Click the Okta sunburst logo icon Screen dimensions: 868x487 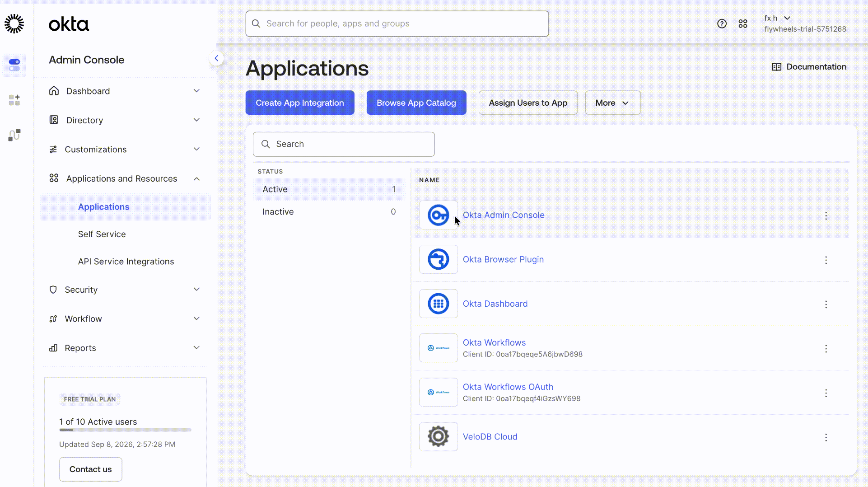click(14, 23)
